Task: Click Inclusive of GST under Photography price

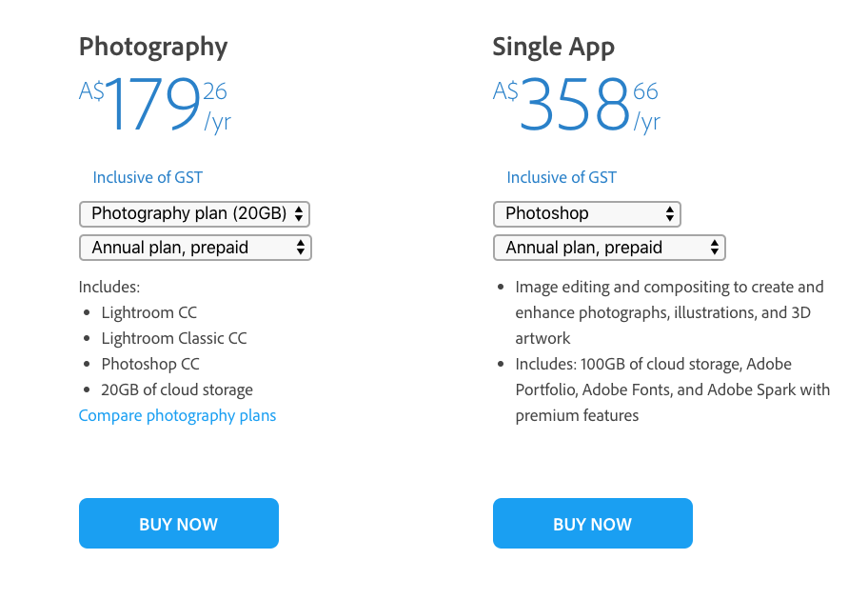Action: 148,177
